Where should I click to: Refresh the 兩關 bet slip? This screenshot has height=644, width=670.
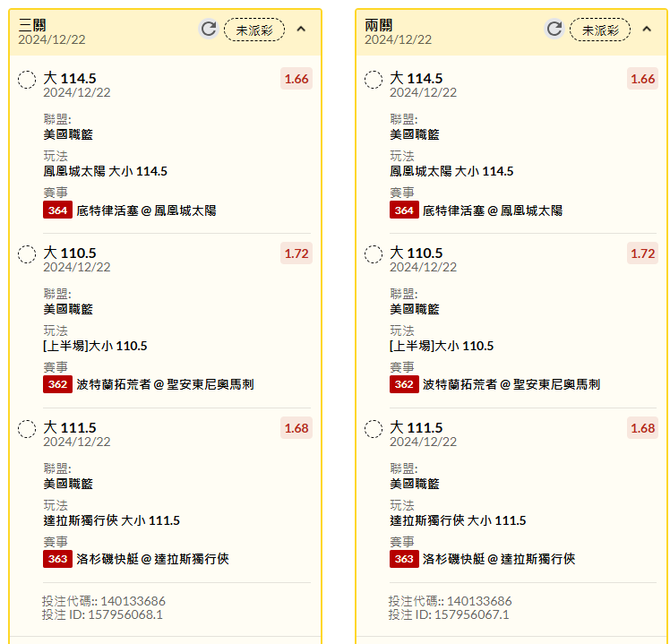(554, 29)
